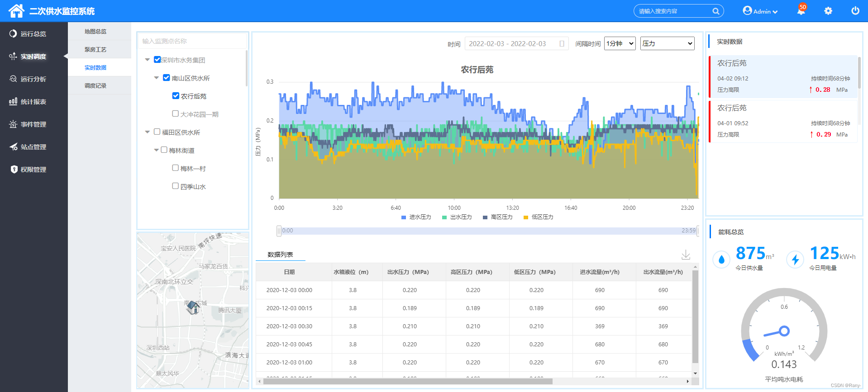Open 统计报表 in the sidebar
The height and width of the screenshot is (392, 868).
[33, 102]
